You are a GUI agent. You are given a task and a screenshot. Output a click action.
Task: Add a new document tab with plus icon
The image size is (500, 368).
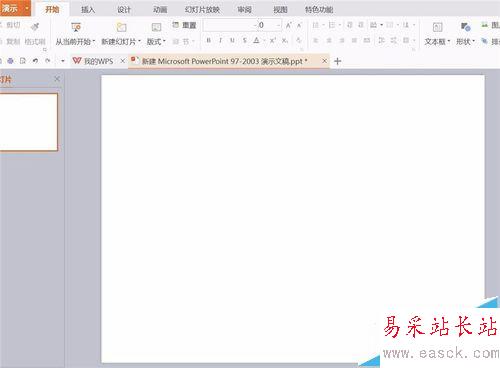point(337,61)
